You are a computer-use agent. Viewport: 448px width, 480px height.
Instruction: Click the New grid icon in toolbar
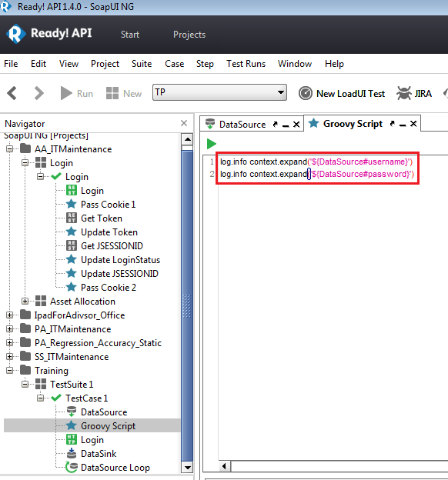coord(112,93)
